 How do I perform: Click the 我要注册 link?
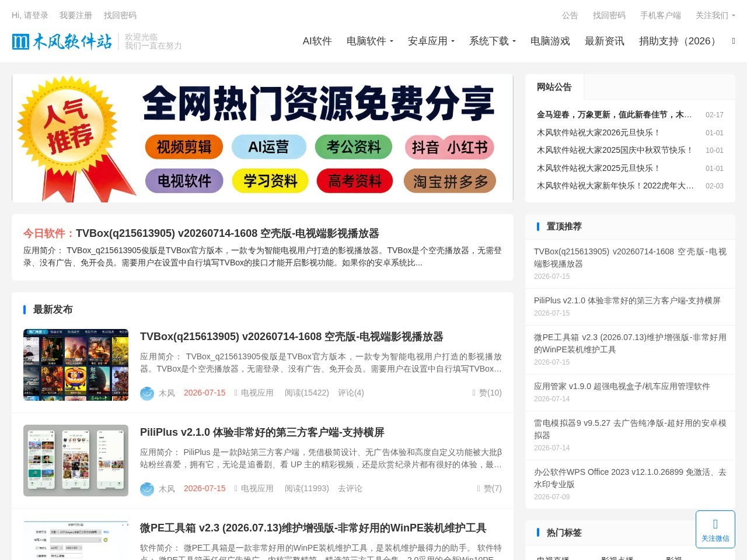(x=76, y=15)
